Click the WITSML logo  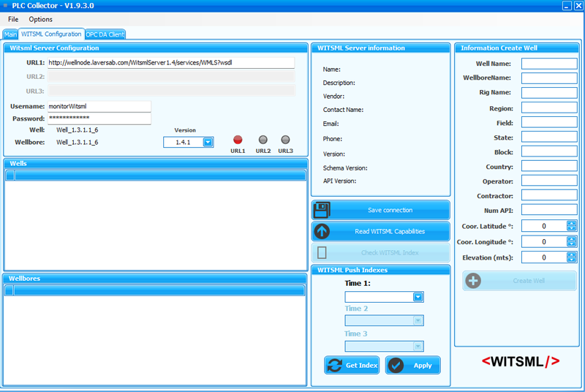(521, 361)
